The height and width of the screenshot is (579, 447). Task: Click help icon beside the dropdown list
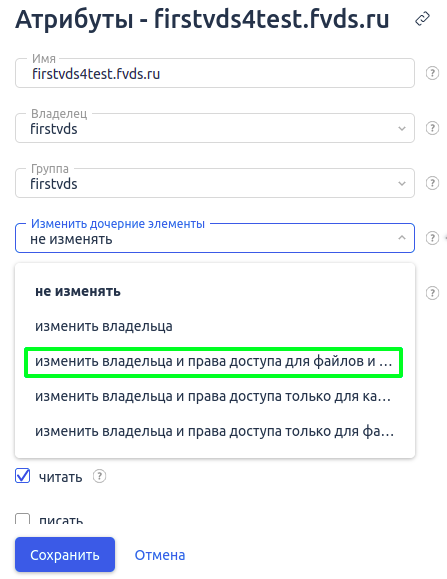(432, 293)
